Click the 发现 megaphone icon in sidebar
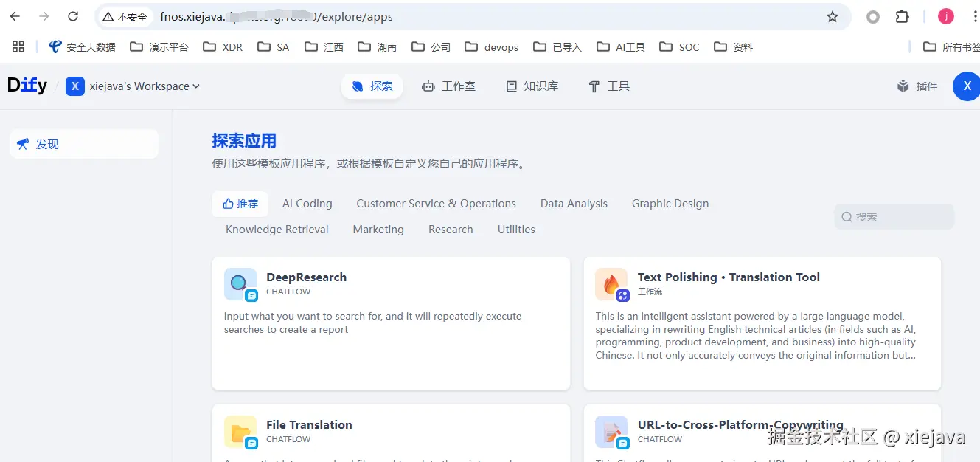980x462 pixels. pyautogui.click(x=22, y=143)
